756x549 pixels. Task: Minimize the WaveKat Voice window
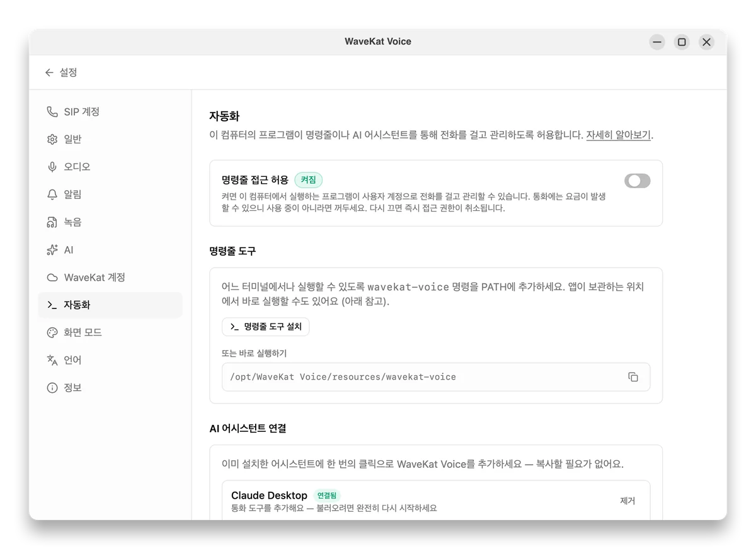pyautogui.click(x=657, y=42)
